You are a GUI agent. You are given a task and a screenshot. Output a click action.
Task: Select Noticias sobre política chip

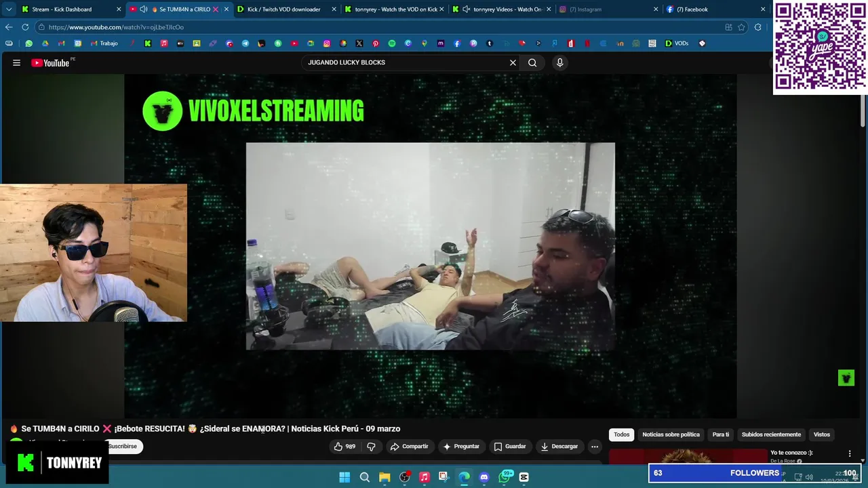[x=671, y=434]
